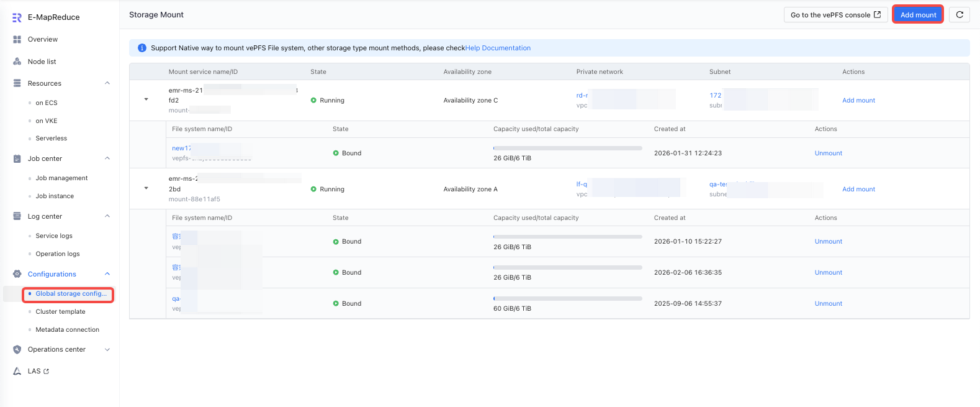Viewport: 980px width, 407px height.
Task: Collapse the Configurations section chevron
Action: 107,274
